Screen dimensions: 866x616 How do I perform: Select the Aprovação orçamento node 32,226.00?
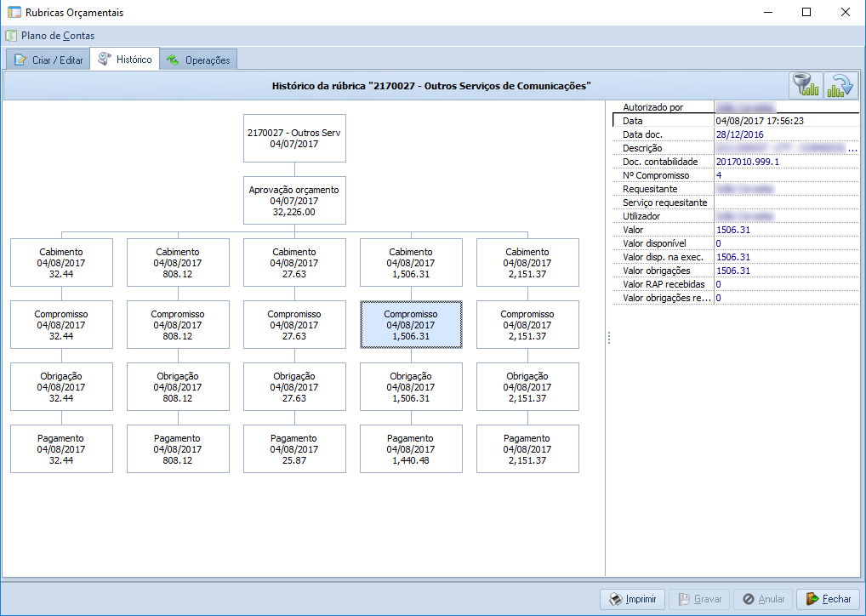coord(294,201)
